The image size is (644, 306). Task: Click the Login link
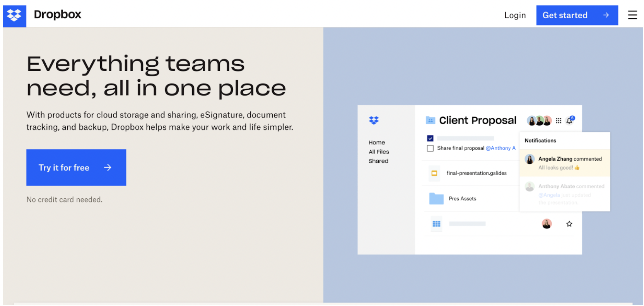pos(515,15)
